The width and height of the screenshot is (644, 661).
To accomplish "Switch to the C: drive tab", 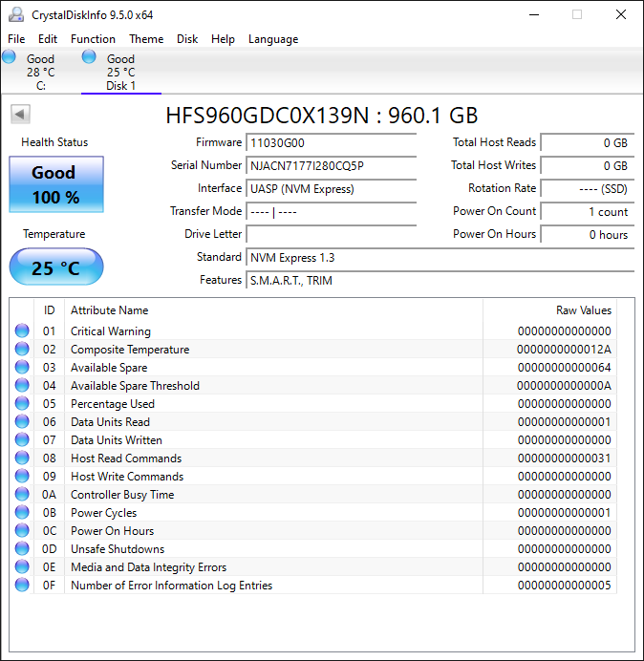I will (x=40, y=72).
